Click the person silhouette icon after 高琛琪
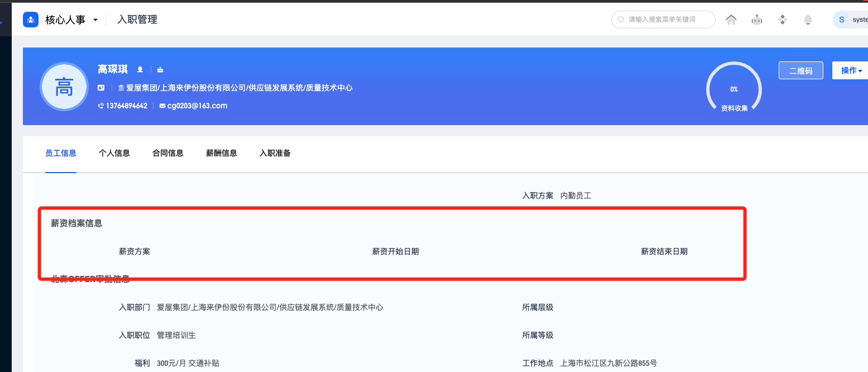 click(x=140, y=69)
